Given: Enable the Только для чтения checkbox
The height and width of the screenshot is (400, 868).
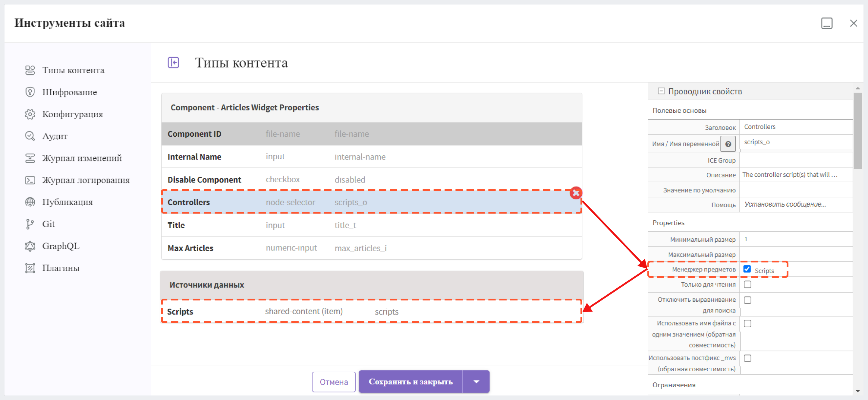Looking at the screenshot, I should [747, 284].
